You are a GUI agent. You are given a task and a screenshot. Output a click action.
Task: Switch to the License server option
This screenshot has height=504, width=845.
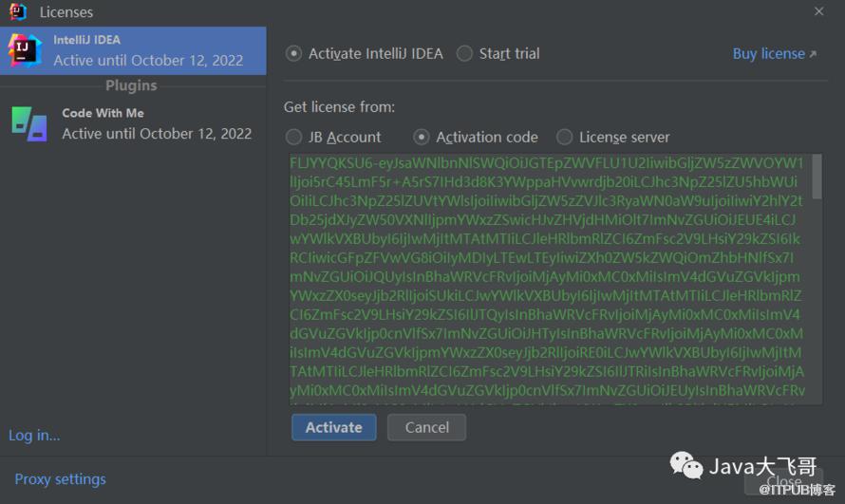coord(565,137)
